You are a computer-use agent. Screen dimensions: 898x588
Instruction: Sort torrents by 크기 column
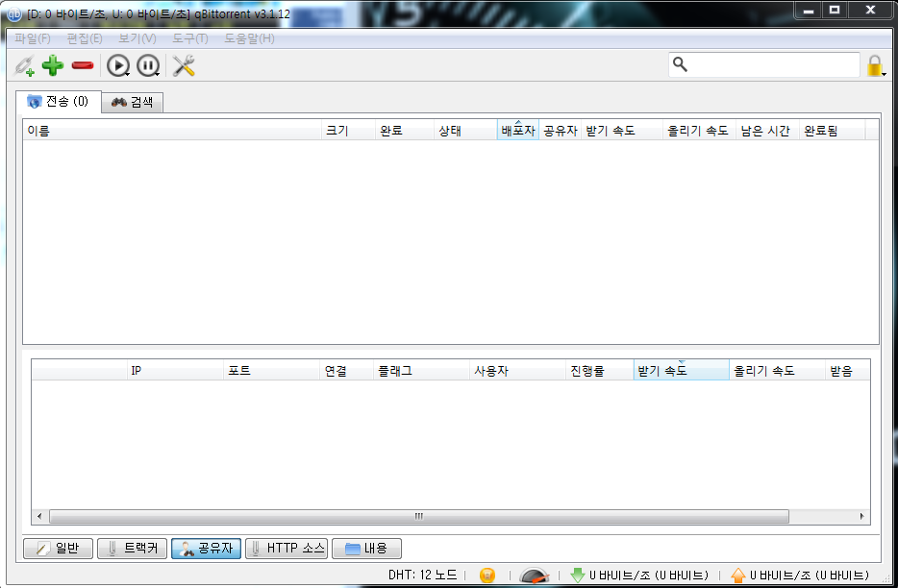tap(348, 131)
